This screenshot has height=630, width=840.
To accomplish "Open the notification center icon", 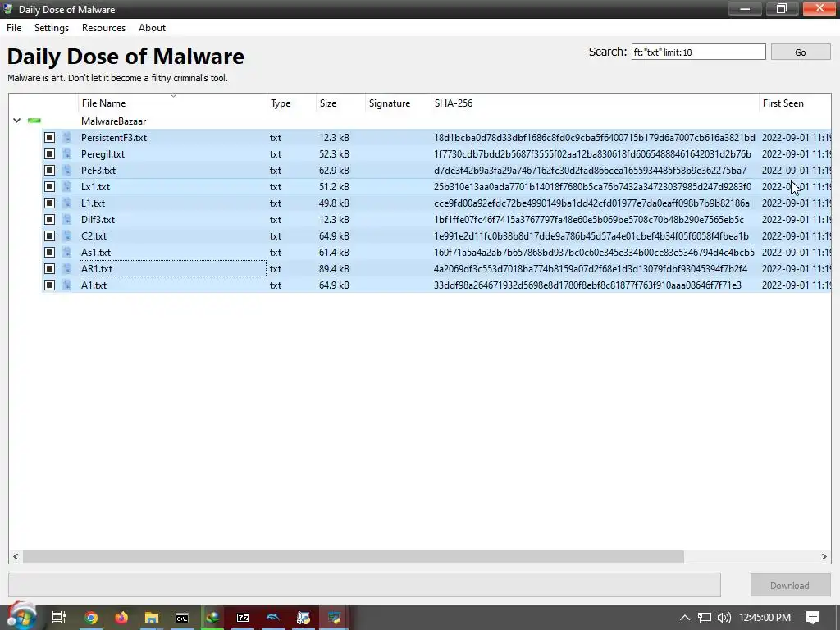I will 813,617.
